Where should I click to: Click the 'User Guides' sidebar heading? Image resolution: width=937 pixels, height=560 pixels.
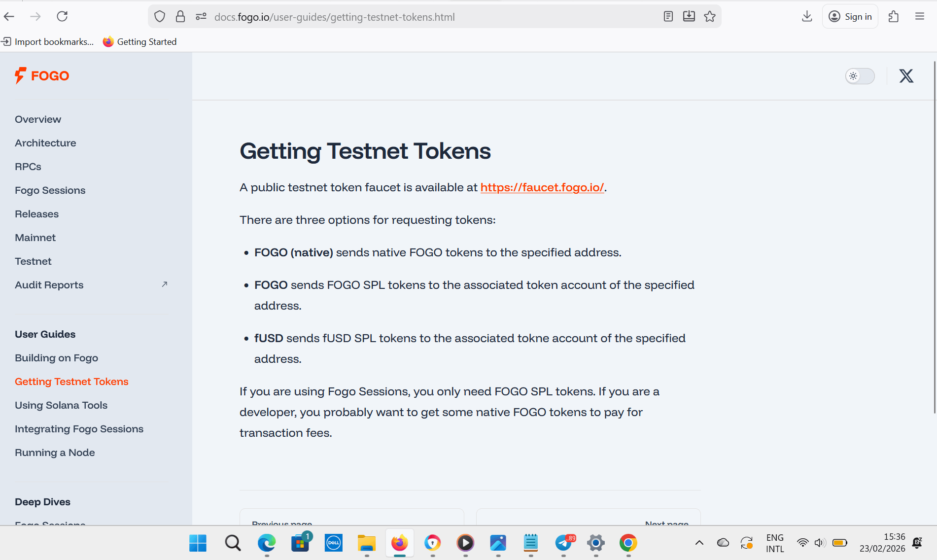[45, 334]
